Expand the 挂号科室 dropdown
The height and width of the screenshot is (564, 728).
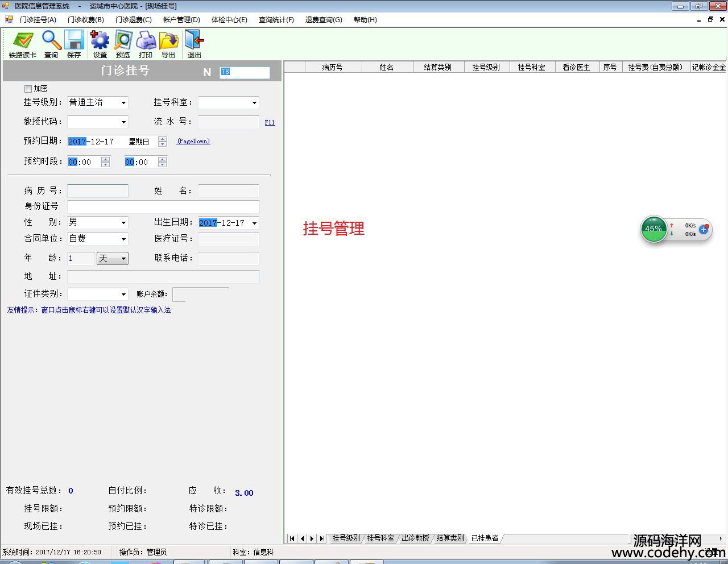254,103
